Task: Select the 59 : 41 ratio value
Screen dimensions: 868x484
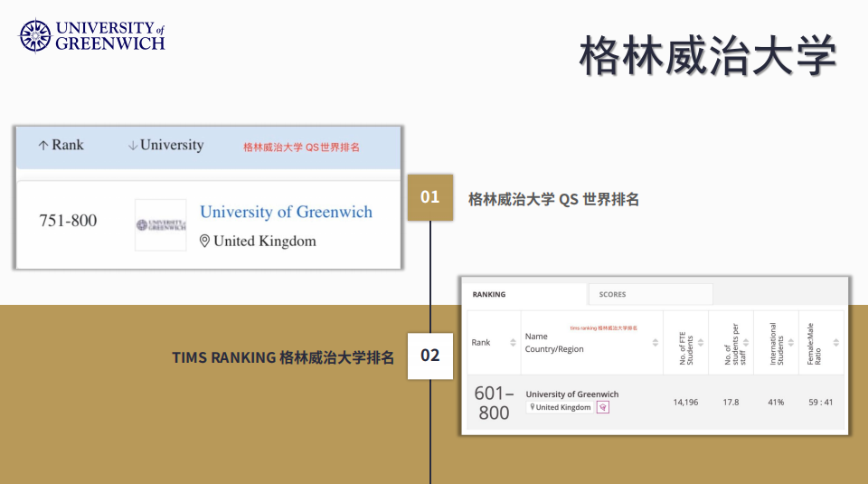Action: coord(820,402)
